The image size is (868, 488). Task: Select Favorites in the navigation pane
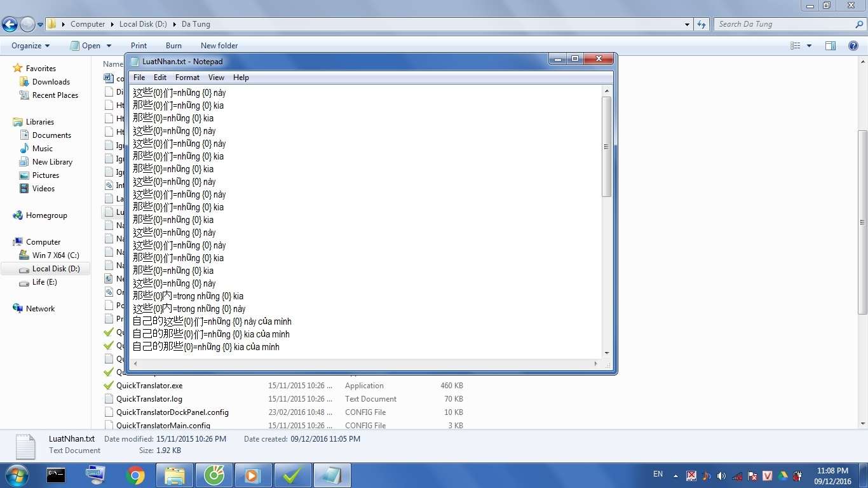click(x=41, y=69)
